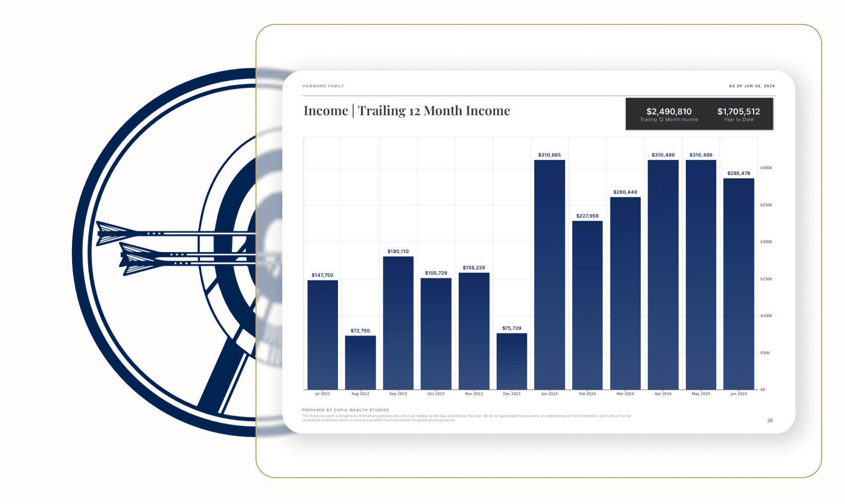Click the $200K y-axis tick label
The image size is (845, 504).
[766, 242]
